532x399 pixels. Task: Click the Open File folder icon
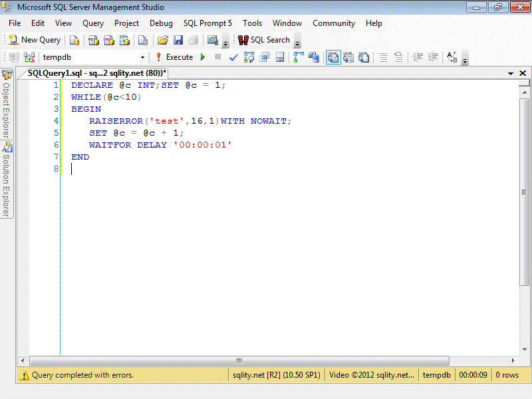click(x=162, y=40)
